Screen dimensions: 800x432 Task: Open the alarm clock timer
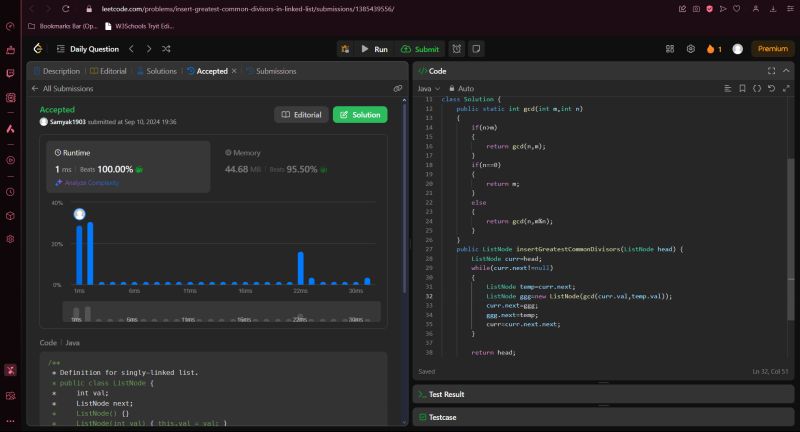(x=457, y=49)
